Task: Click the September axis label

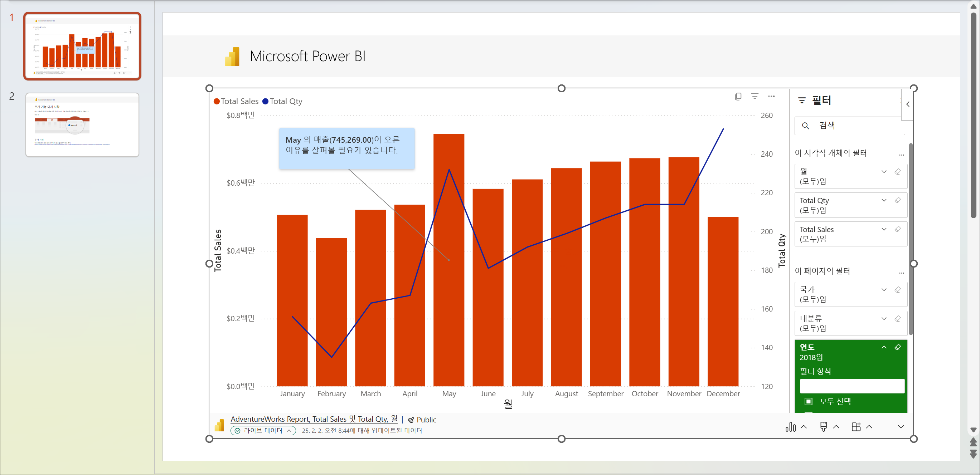Action: pos(605,394)
